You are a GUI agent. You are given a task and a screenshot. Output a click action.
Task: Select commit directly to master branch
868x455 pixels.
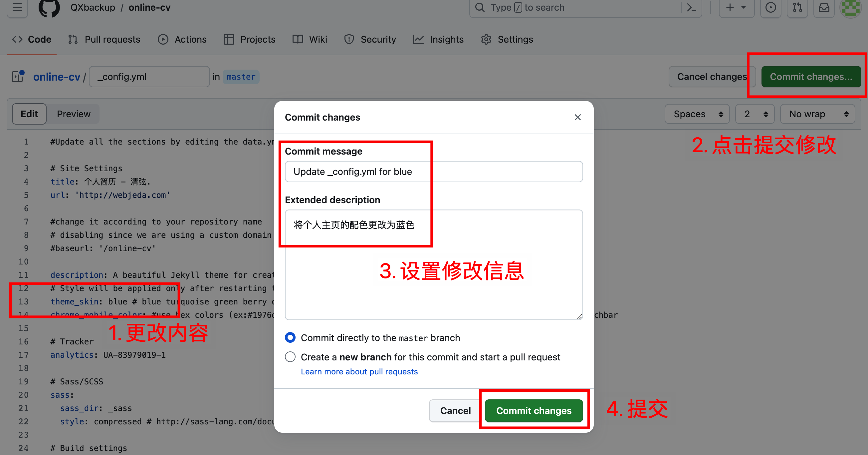(291, 338)
